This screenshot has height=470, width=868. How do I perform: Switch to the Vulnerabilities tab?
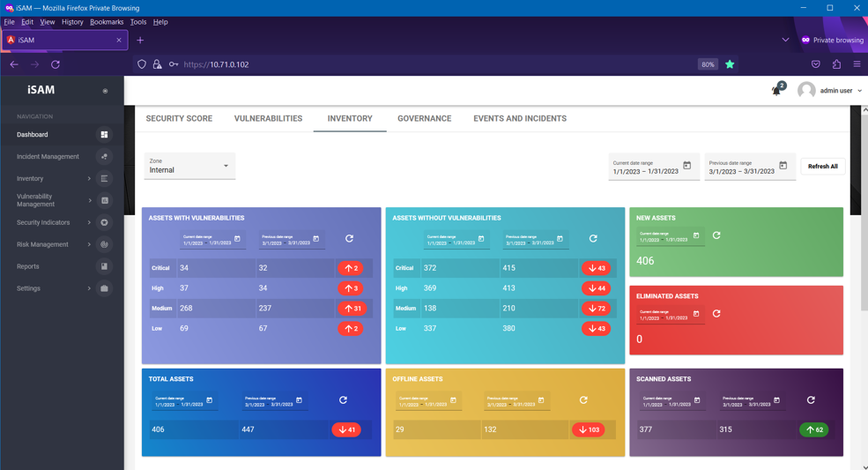[268, 118]
